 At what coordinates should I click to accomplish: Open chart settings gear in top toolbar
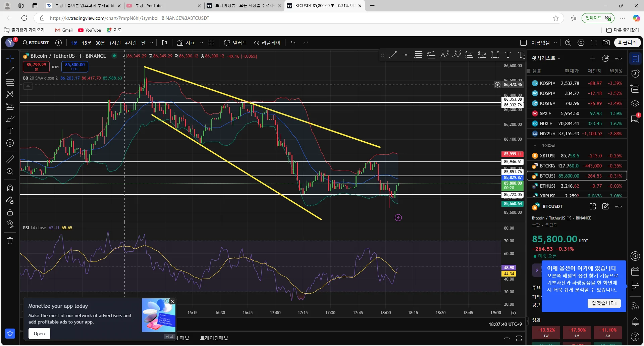coord(581,43)
